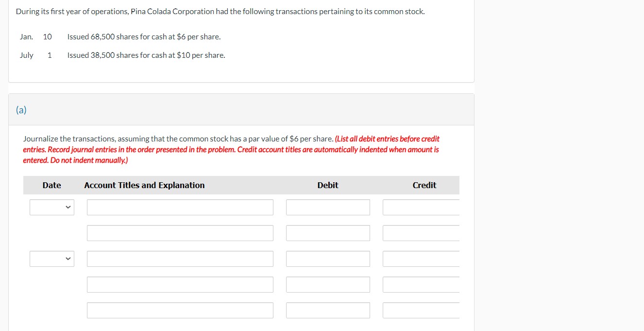Image resolution: width=644 pixels, height=331 pixels.
Task: Click the first Debit amount field
Action: click(x=328, y=207)
